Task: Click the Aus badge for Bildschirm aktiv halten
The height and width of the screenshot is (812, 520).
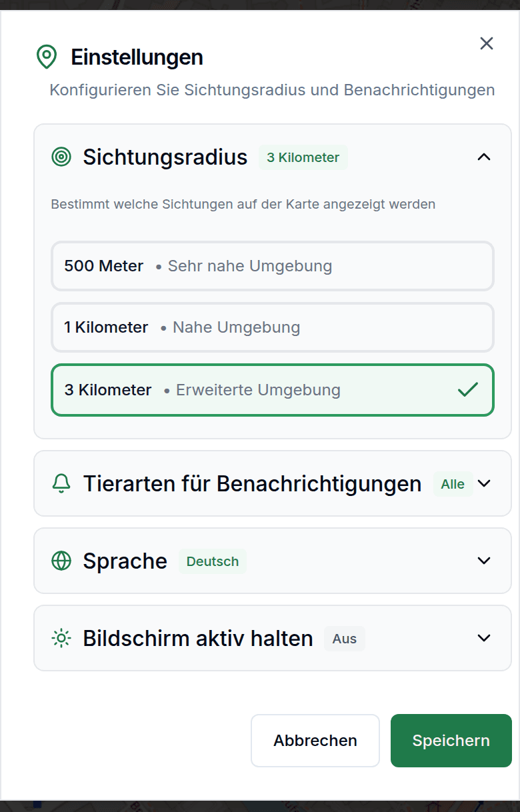Action: pos(344,639)
